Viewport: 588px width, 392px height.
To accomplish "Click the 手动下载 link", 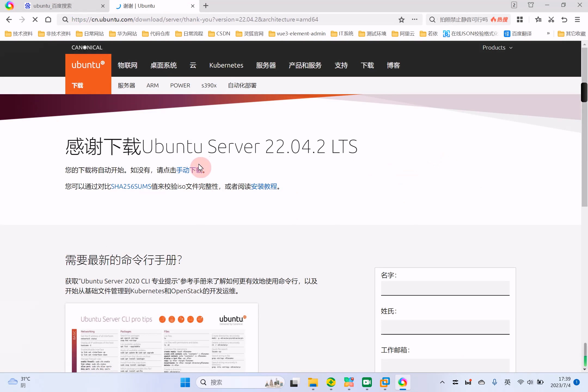I will 189,170.
